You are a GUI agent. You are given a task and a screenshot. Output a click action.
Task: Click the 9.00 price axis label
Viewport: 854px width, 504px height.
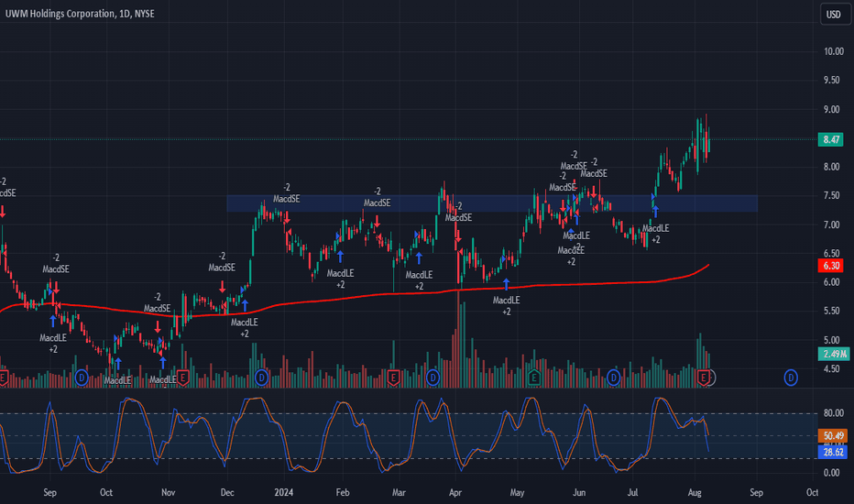pyautogui.click(x=832, y=110)
